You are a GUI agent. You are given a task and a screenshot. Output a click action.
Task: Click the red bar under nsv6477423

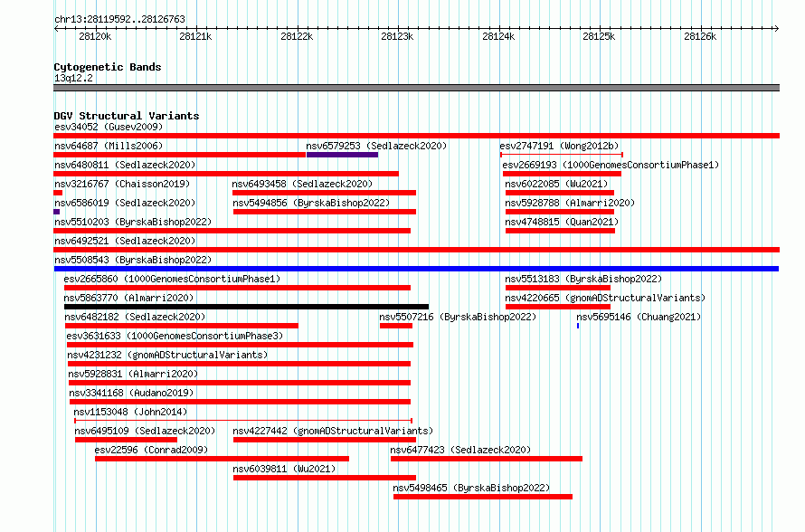pos(487,459)
